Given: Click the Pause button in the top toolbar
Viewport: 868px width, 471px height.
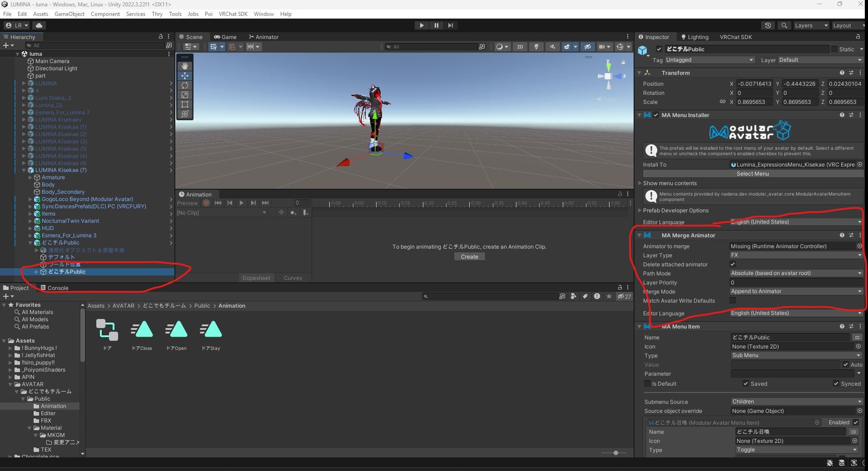Looking at the screenshot, I should tap(436, 25).
